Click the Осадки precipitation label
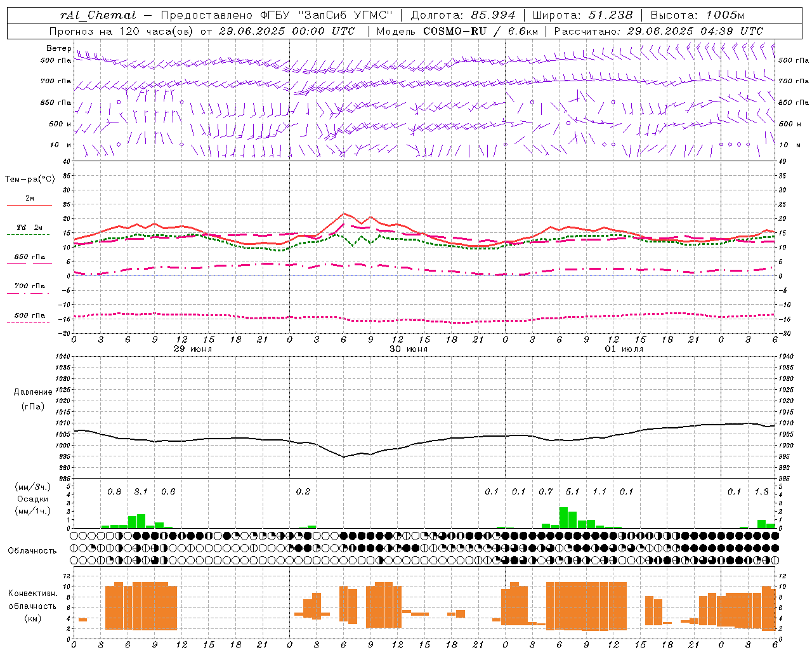The width and height of the screenshot is (812, 650). pos(33,499)
